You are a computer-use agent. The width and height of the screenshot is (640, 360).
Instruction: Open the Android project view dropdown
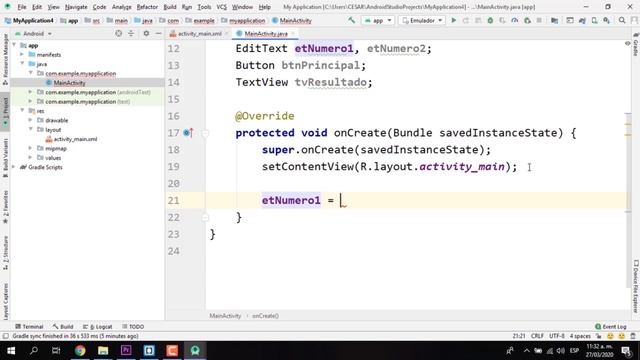[x=33, y=33]
